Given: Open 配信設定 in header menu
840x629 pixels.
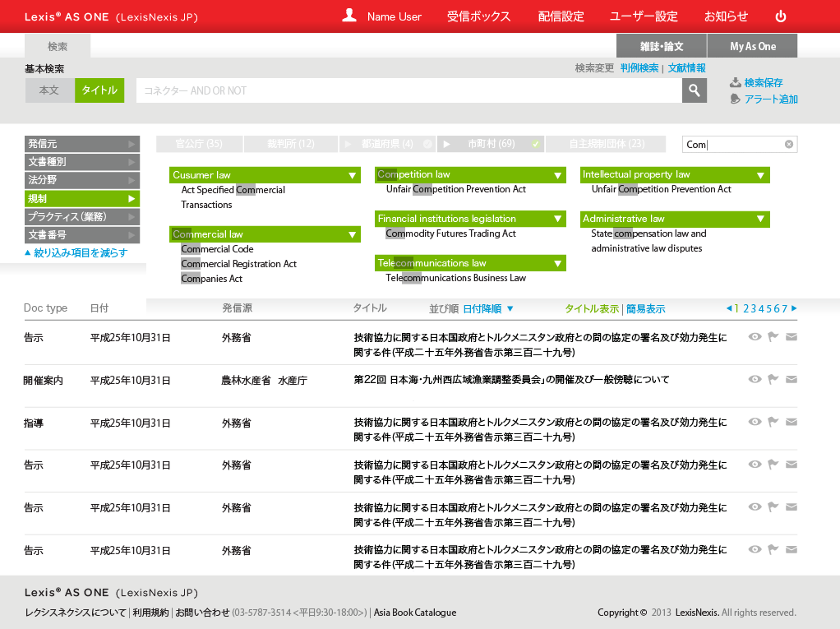Looking at the screenshot, I should pyautogui.click(x=561, y=16).
